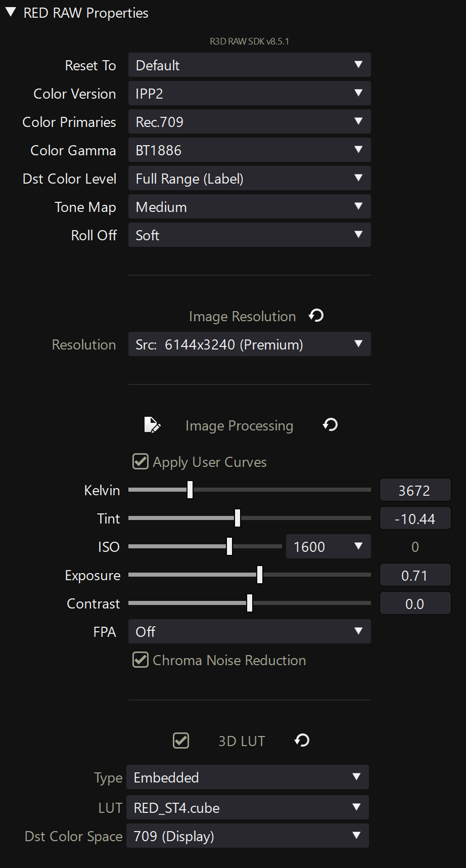Click the Contrast value field
The height and width of the screenshot is (868, 466).
point(415,603)
